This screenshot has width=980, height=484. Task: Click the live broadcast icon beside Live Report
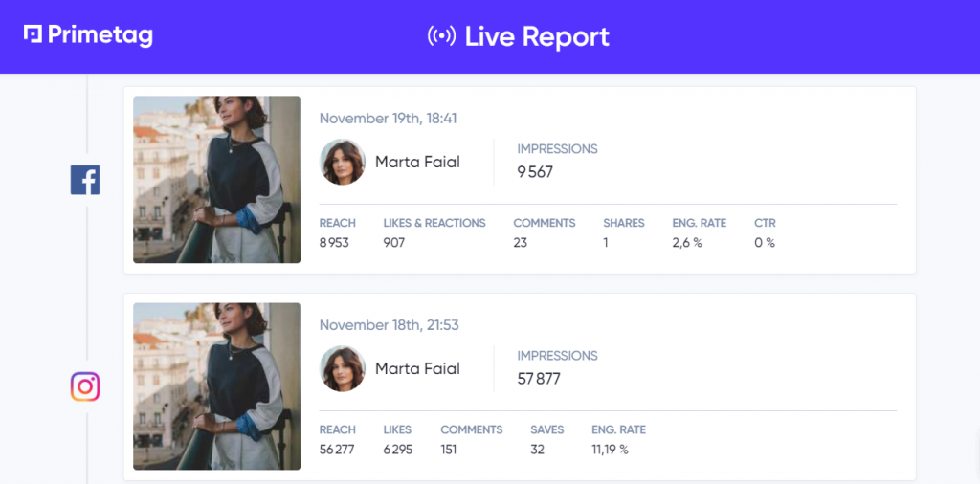[442, 36]
